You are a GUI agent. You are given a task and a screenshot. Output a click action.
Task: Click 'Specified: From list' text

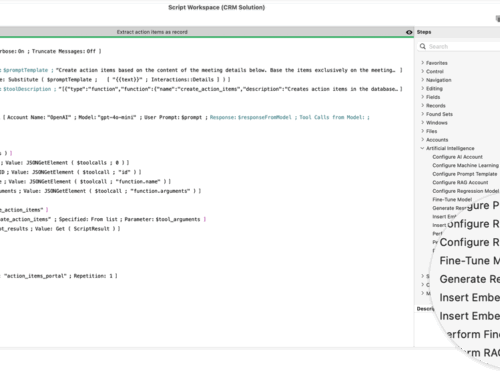coord(88,219)
